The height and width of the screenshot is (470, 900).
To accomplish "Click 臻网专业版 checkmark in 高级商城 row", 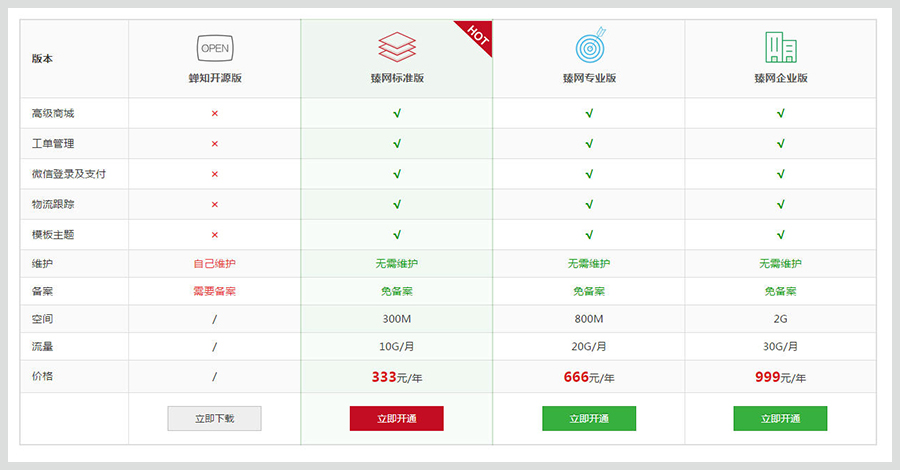I will coord(589,114).
